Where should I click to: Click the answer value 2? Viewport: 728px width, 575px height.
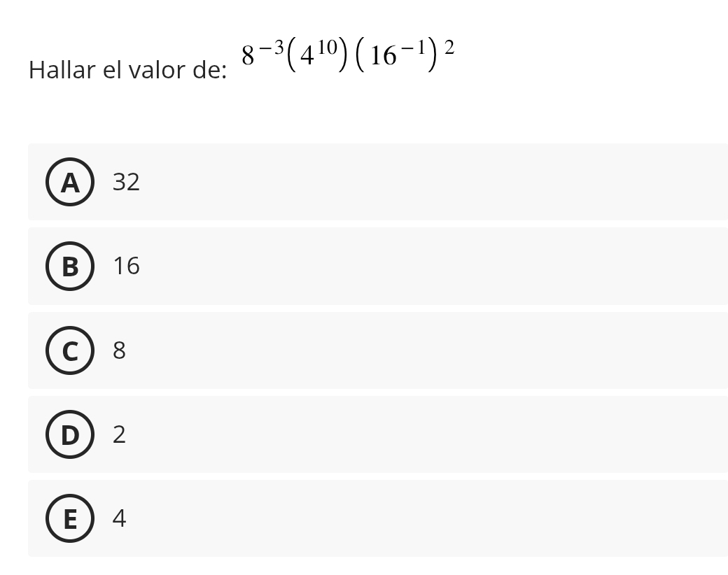tap(120, 434)
